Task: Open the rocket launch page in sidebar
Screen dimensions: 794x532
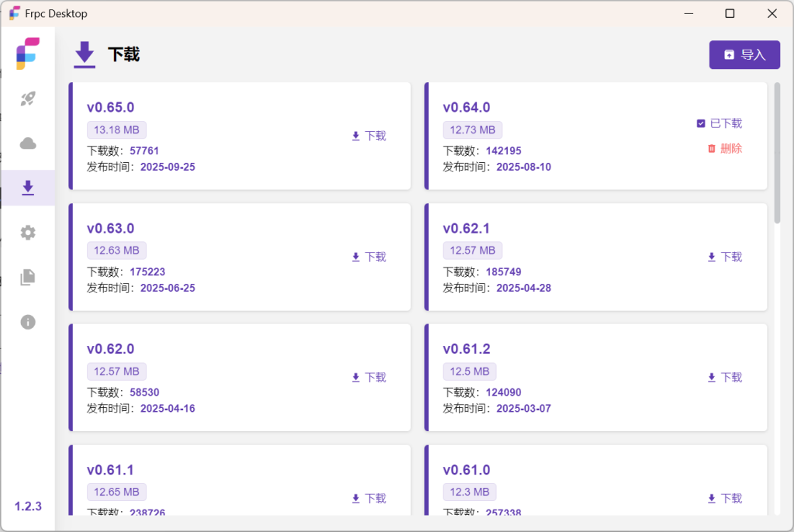Action: tap(28, 98)
